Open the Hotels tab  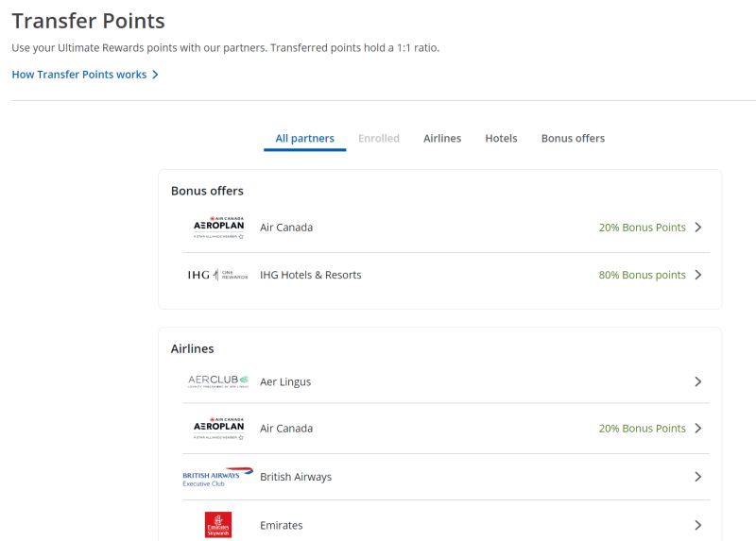(501, 138)
